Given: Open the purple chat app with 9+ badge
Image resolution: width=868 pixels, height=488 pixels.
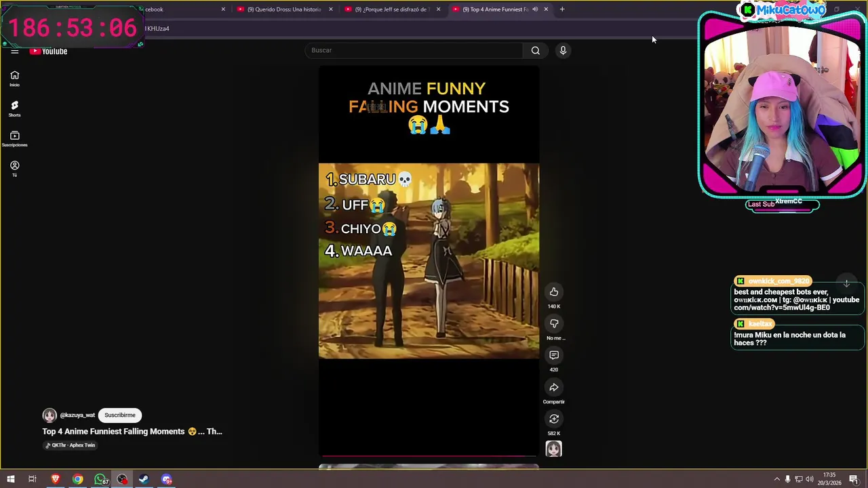Looking at the screenshot, I should tap(166, 479).
